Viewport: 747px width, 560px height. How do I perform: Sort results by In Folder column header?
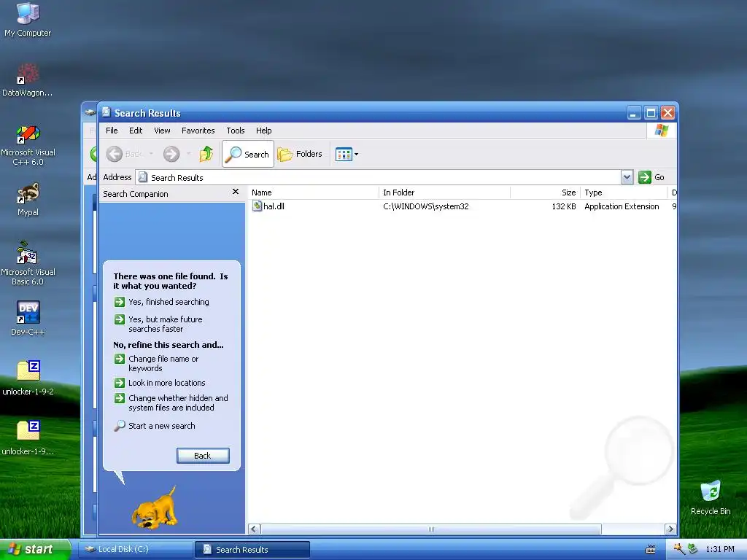point(444,192)
